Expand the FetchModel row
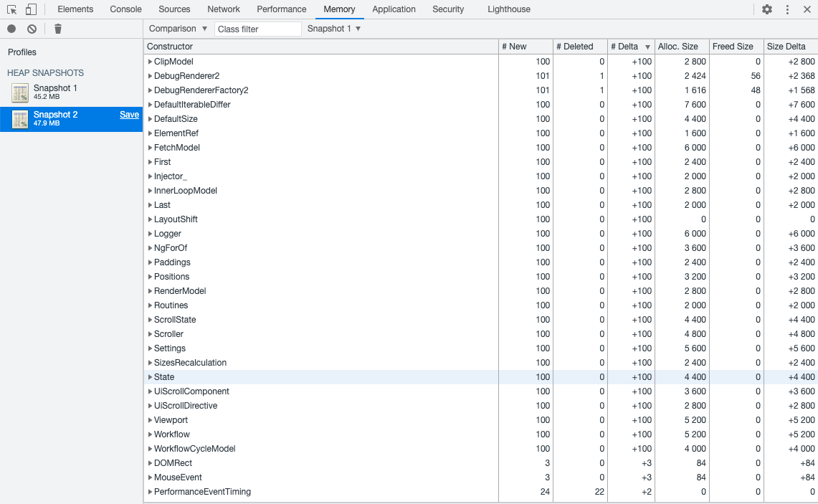Viewport: 818px width, 504px height. click(151, 148)
